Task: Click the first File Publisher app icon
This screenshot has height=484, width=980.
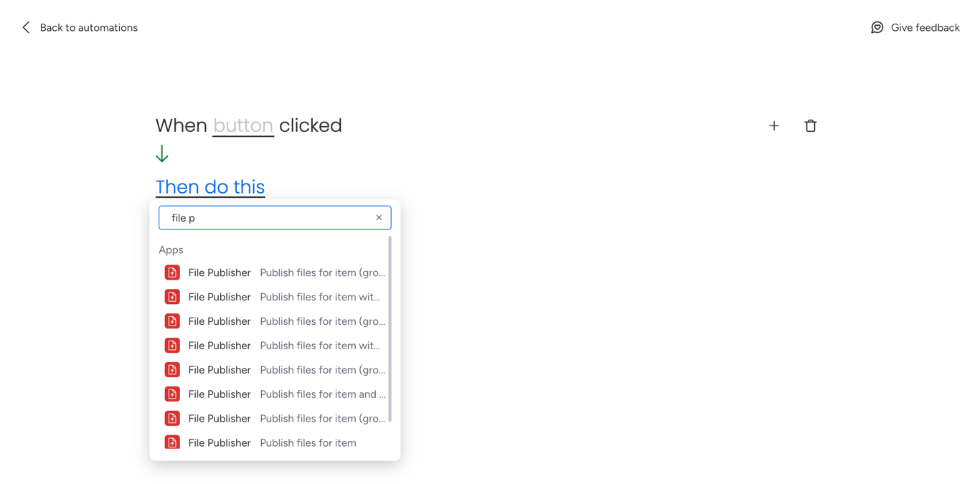Action: tap(172, 272)
